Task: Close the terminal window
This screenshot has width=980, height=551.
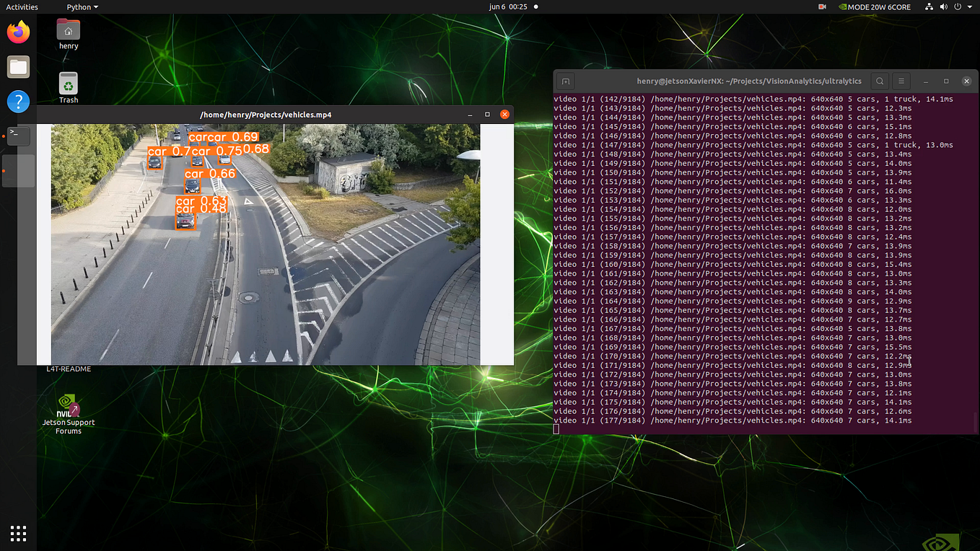Action: (x=967, y=81)
